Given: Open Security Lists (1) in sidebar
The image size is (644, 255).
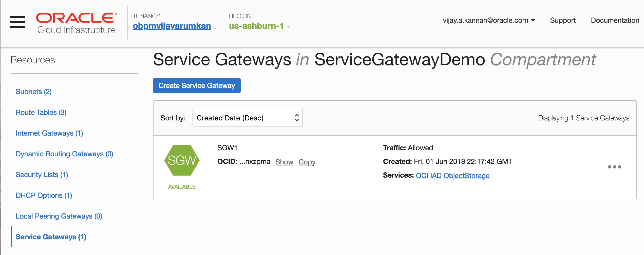Looking at the screenshot, I should (42, 175).
